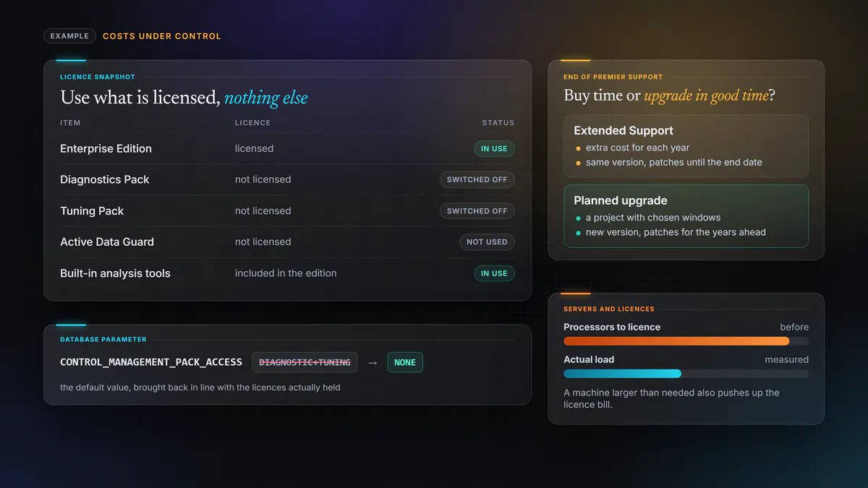Select the COSTS UNDER CONTROL heading
This screenshot has height=488, width=868.
point(162,36)
